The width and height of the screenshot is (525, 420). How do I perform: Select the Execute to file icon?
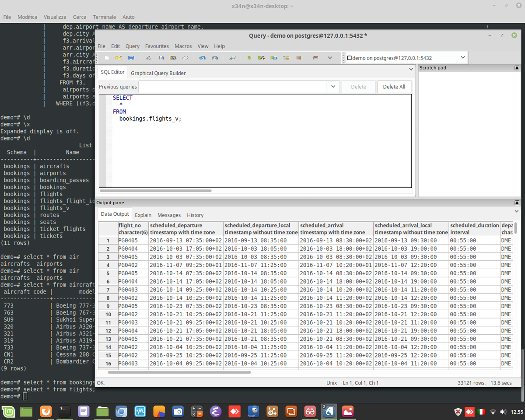coord(274,57)
